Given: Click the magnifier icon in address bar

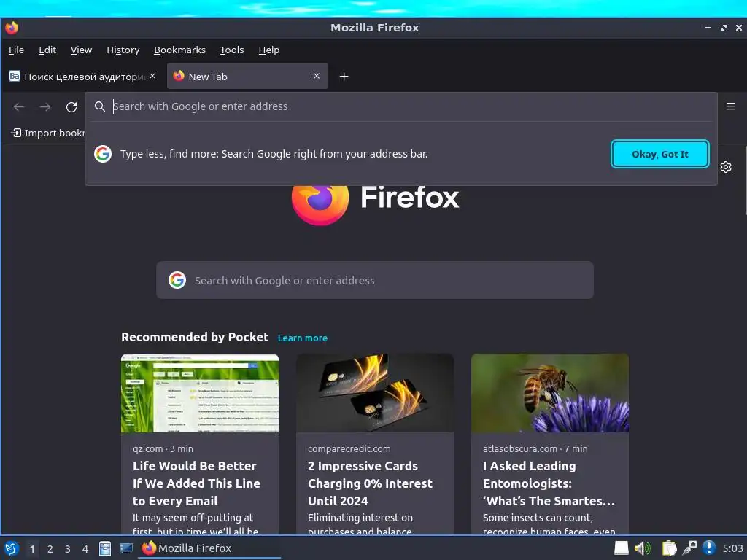Looking at the screenshot, I should [99, 106].
